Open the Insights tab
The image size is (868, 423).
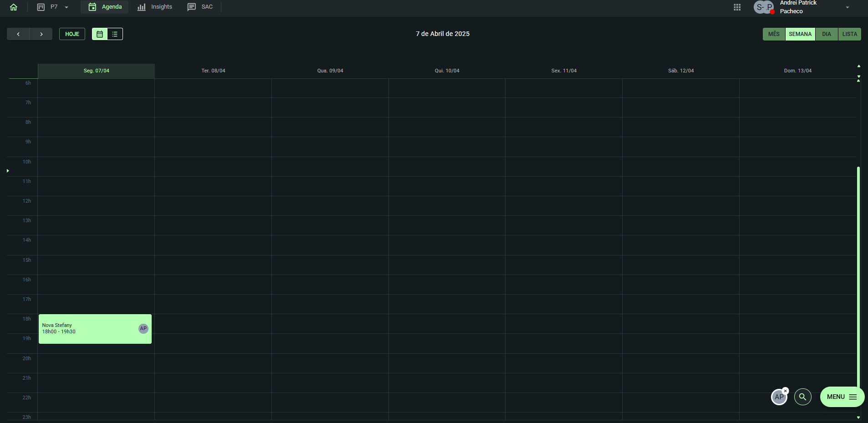(155, 7)
